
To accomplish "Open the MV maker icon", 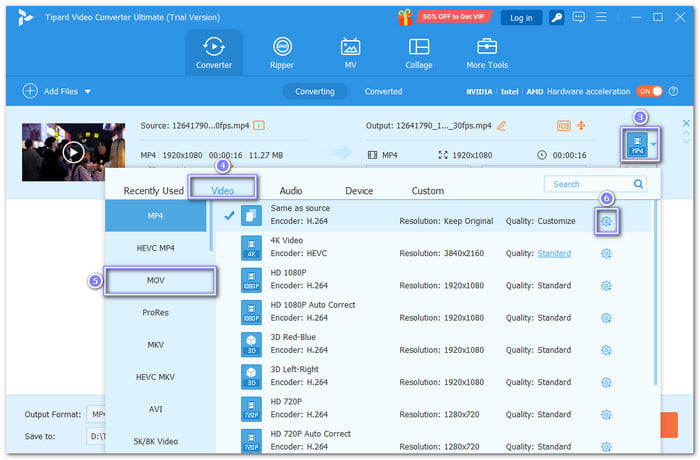I will tap(350, 52).
